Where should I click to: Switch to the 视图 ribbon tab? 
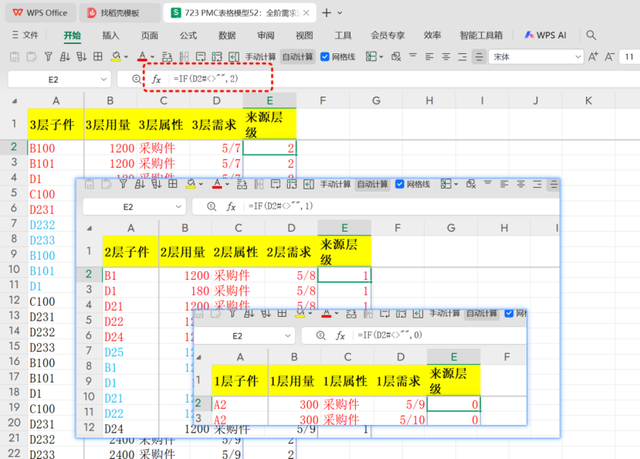pyautogui.click(x=304, y=35)
